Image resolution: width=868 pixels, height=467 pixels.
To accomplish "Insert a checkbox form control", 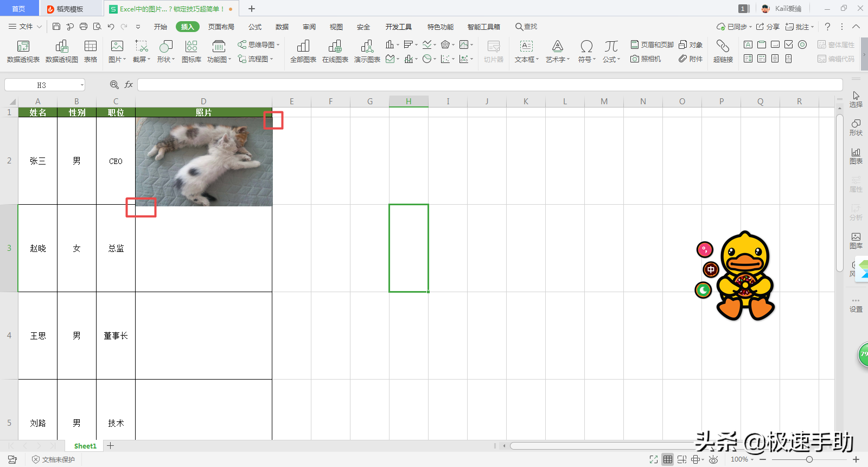I will (x=789, y=45).
